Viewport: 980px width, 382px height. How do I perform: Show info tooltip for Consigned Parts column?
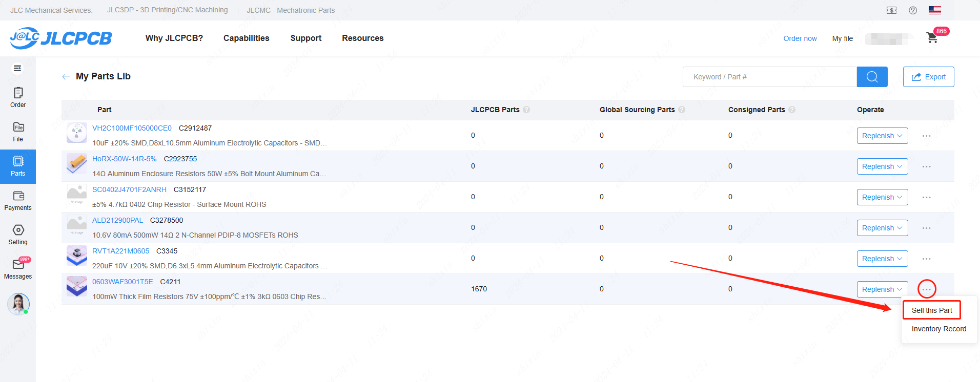pos(792,110)
